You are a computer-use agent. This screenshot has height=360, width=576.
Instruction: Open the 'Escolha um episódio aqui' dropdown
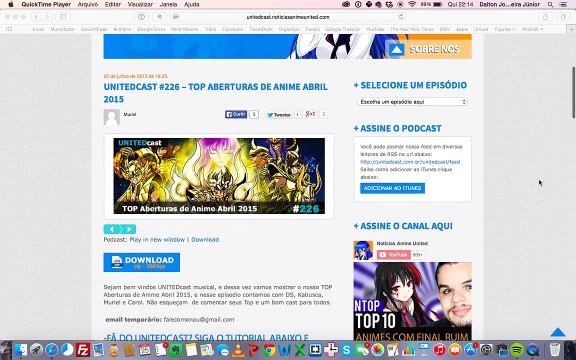coord(412,102)
